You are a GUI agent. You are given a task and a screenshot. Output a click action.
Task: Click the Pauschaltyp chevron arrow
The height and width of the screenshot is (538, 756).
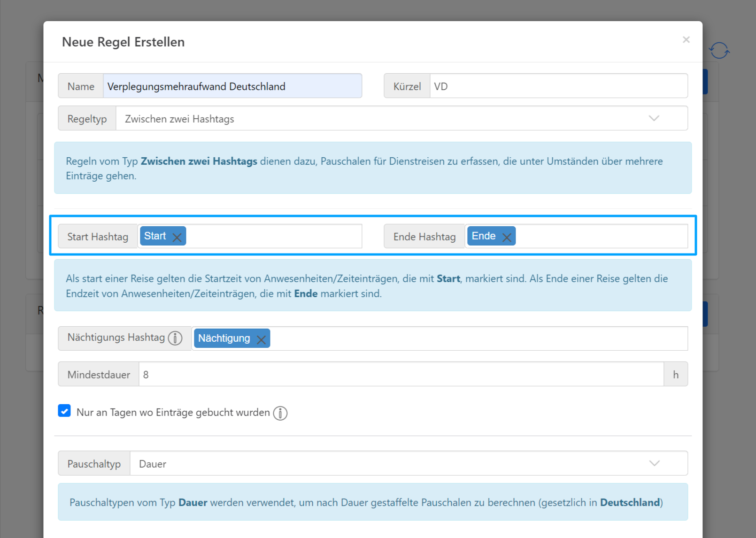654,463
